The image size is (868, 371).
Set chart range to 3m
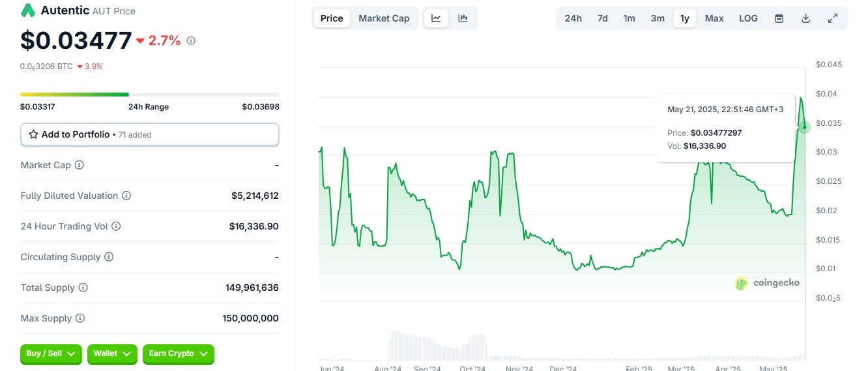point(658,18)
